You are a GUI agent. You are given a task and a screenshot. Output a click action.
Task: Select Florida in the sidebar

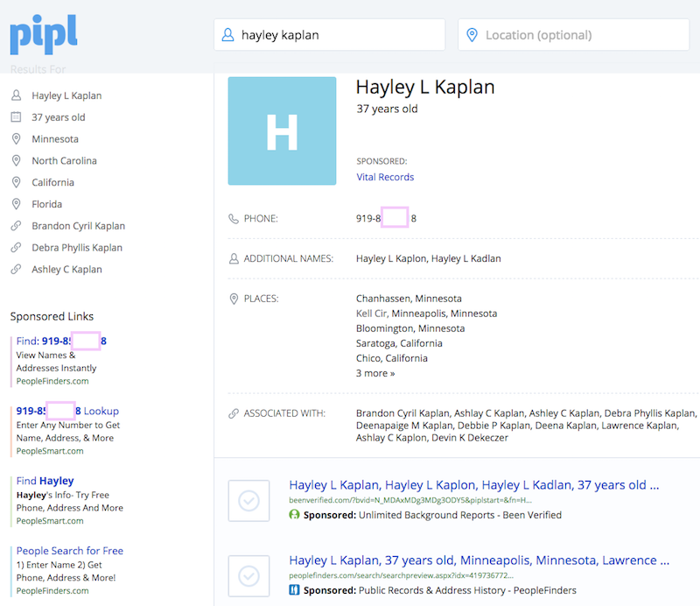(x=47, y=204)
